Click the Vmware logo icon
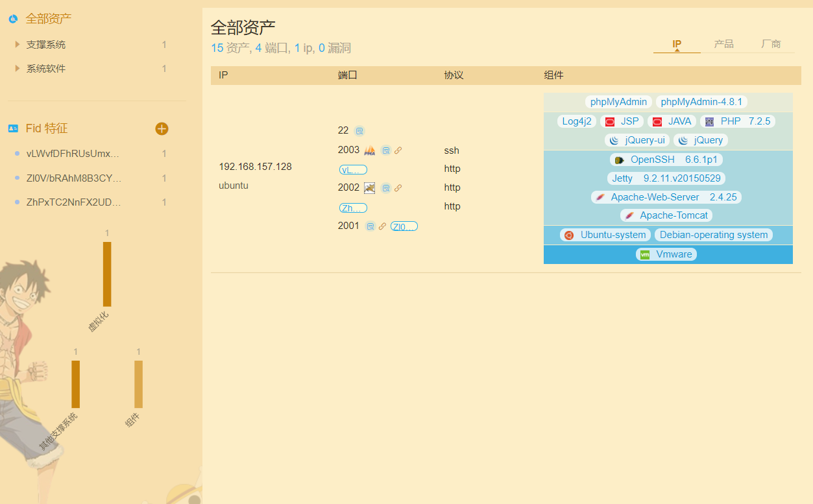 (645, 255)
